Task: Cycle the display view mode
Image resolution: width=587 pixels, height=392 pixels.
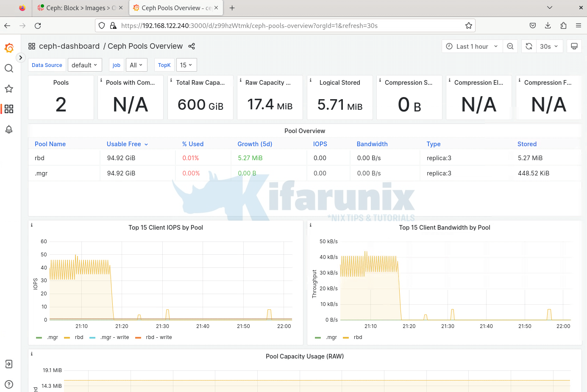Action: coord(574,46)
